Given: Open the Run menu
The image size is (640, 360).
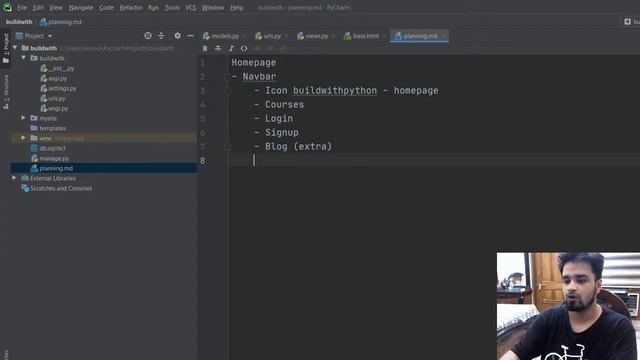Looking at the screenshot, I should (x=153, y=7).
